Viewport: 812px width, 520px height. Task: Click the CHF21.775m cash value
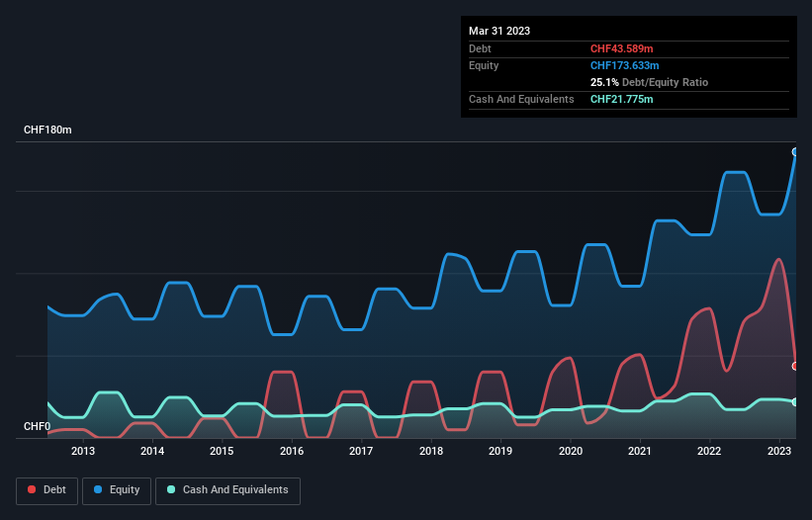tap(621, 99)
